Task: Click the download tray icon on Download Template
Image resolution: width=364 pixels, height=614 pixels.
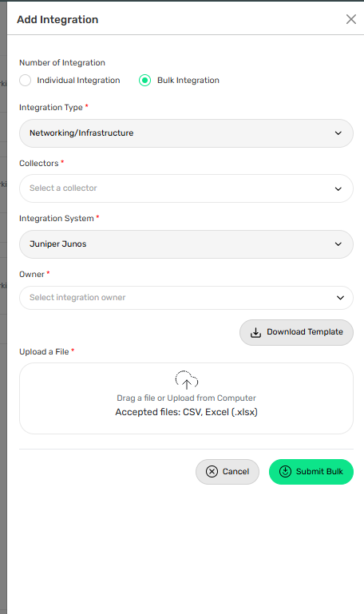Action: 255,332
